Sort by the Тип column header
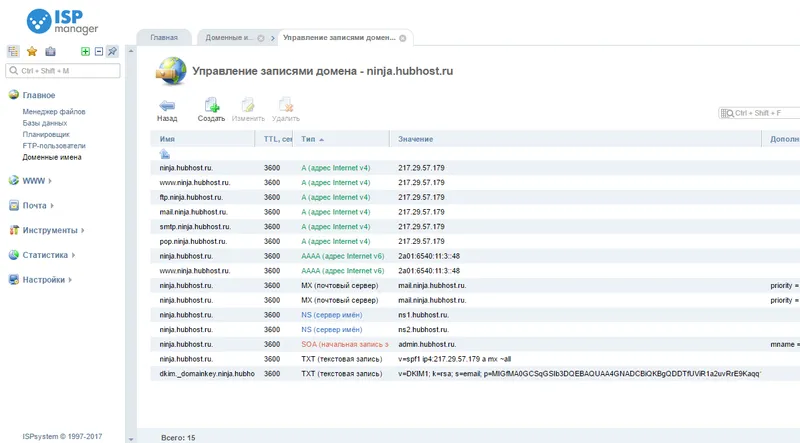The height and width of the screenshot is (443, 800). (x=341, y=139)
